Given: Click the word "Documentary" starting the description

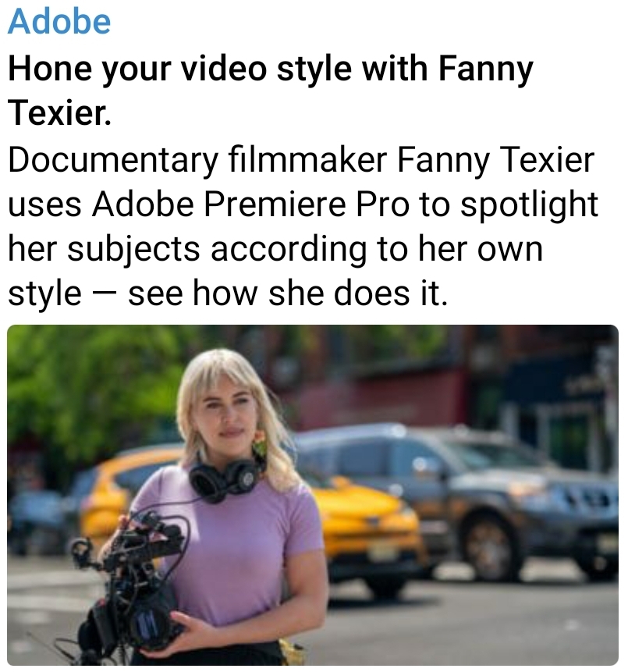Looking at the screenshot, I should [x=113, y=161].
